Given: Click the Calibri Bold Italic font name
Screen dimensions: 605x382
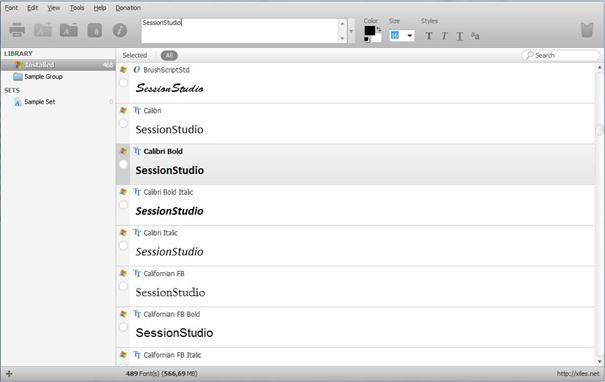Looking at the screenshot, I should click(168, 192).
